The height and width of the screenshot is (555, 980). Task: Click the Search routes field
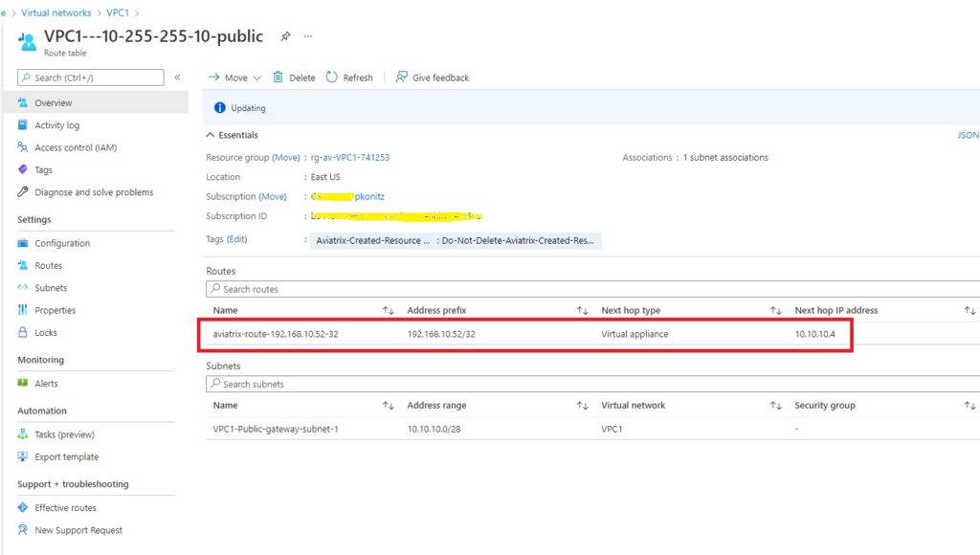592,289
